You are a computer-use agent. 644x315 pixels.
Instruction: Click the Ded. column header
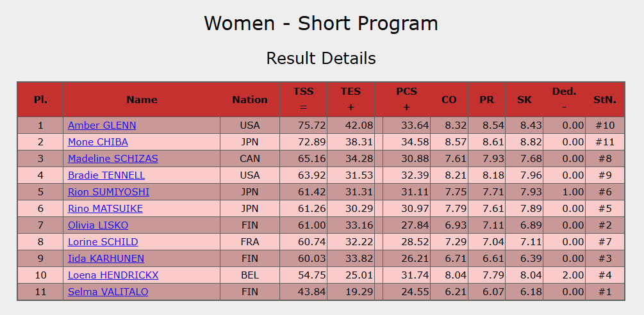click(x=564, y=99)
